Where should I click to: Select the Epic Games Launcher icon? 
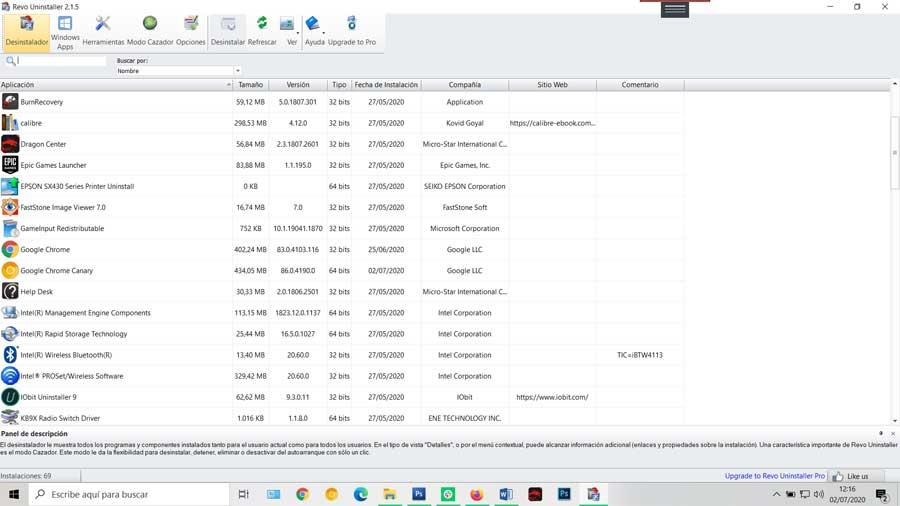click(x=10, y=165)
